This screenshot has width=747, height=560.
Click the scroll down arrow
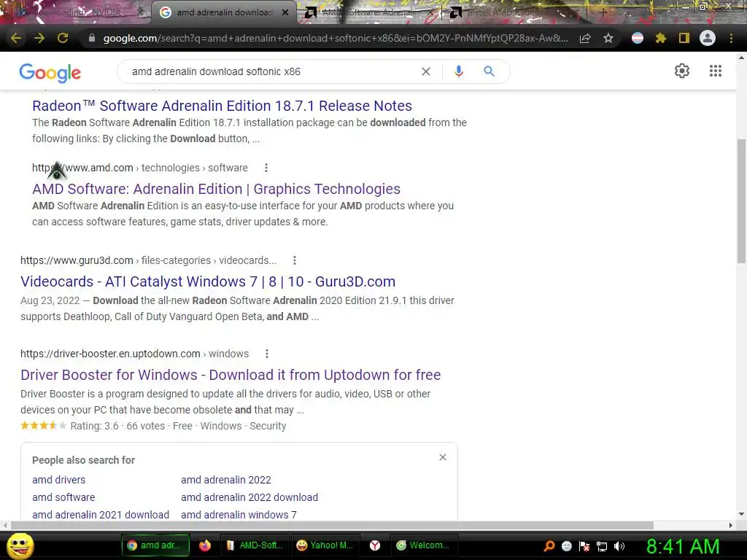tap(741, 514)
